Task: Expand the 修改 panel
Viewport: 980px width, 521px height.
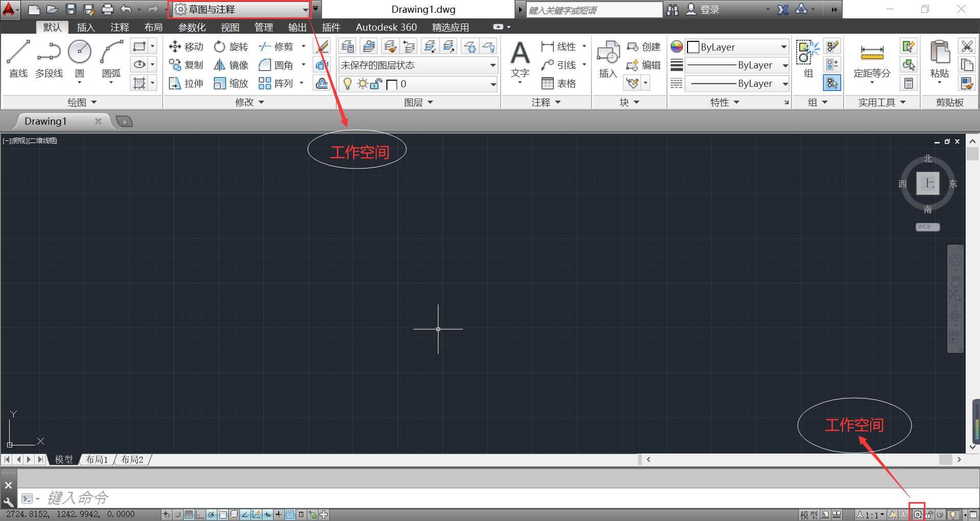Action: (250, 102)
